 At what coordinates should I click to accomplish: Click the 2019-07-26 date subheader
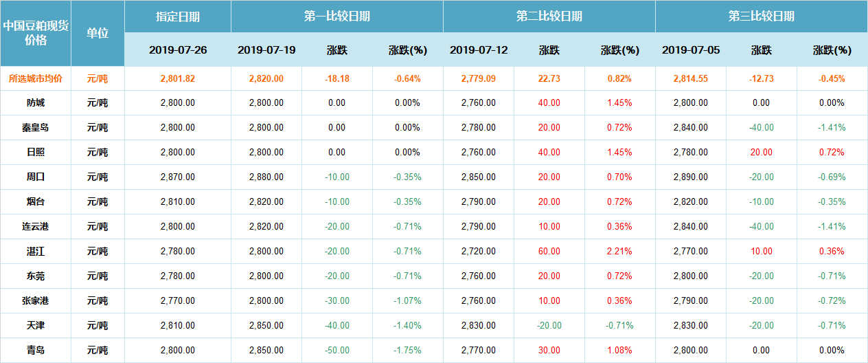pyautogui.click(x=177, y=50)
